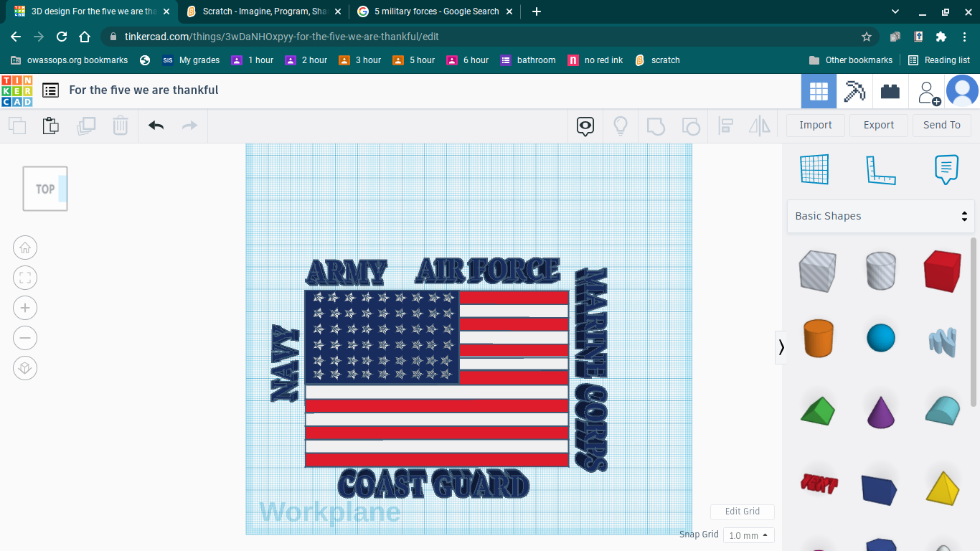Select the Ruler tool

coord(880,170)
